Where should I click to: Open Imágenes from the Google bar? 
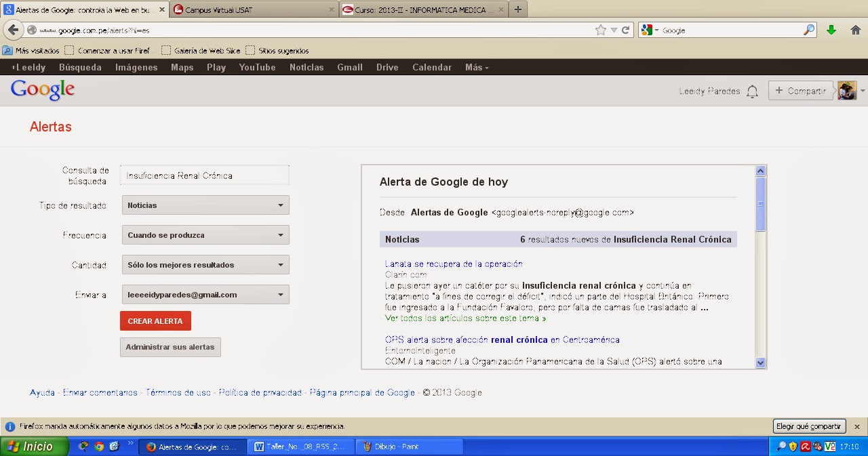pyautogui.click(x=136, y=68)
